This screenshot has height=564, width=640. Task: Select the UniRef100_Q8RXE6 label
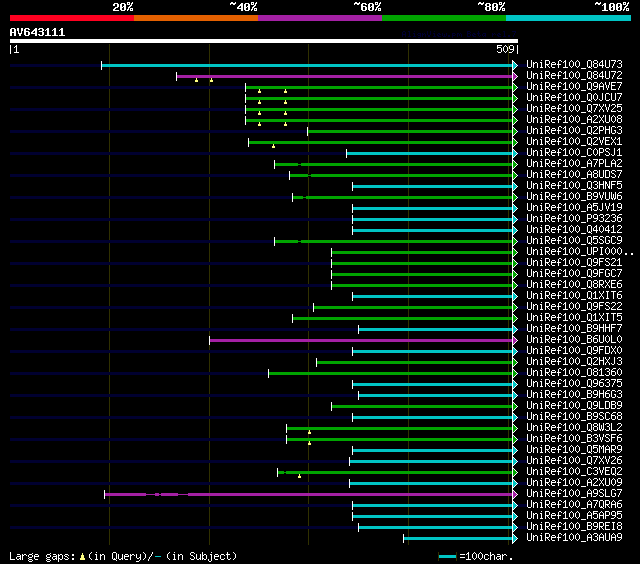click(574, 285)
